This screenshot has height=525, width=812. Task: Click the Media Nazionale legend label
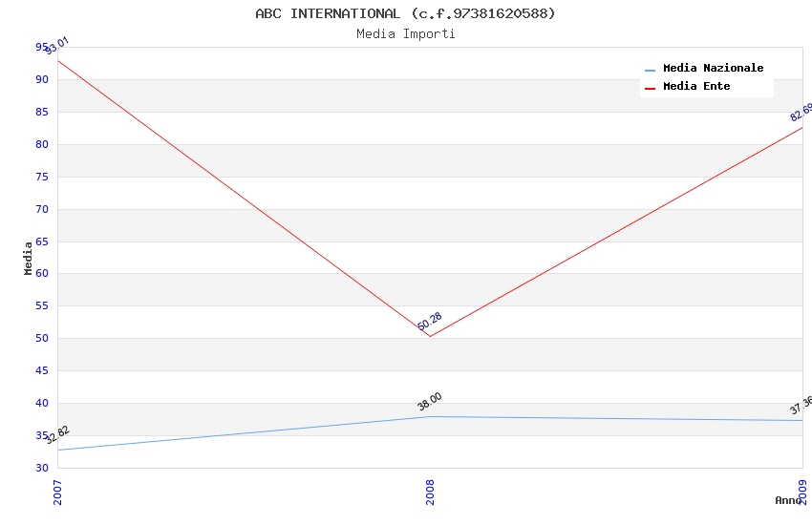713,68
